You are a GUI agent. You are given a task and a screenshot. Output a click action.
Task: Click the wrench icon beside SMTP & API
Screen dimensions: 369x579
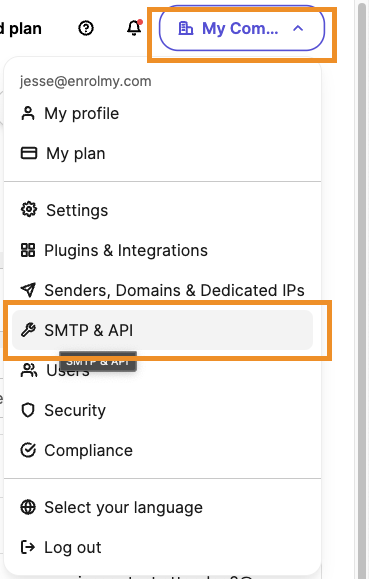pos(28,330)
